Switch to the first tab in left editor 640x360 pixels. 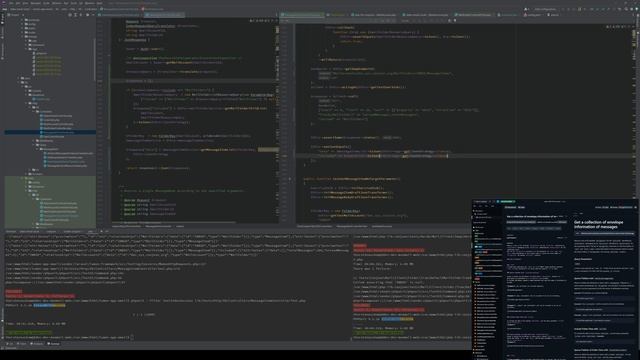point(120,15)
